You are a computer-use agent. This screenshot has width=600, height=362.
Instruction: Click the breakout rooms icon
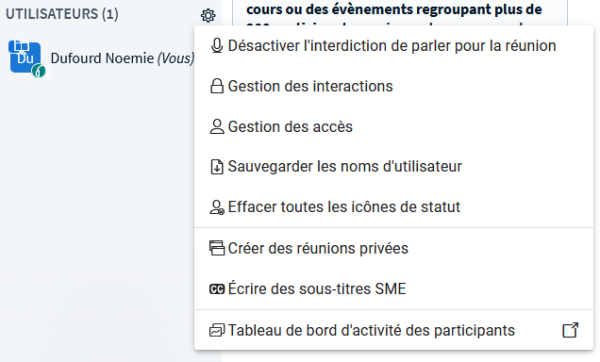[x=217, y=248]
